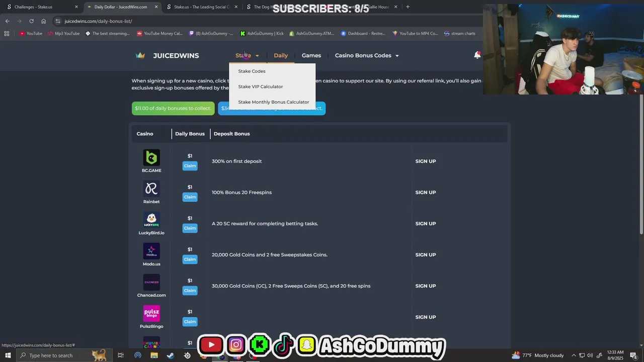
Task: Click the $11.00 of daily bonuses button
Action: coord(173,108)
